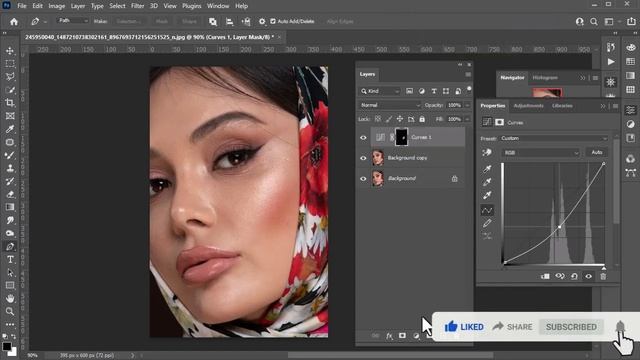Hide the Background copy layer
Image resolution: width=640 pixels, height=360 pixels.
(x=363, y=158)
